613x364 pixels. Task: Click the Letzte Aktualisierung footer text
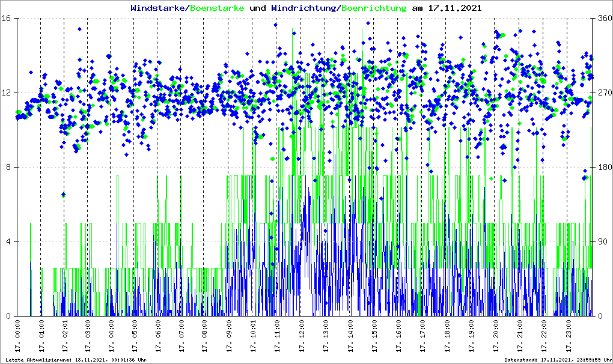pyautogui.click(x=76, y=360)
